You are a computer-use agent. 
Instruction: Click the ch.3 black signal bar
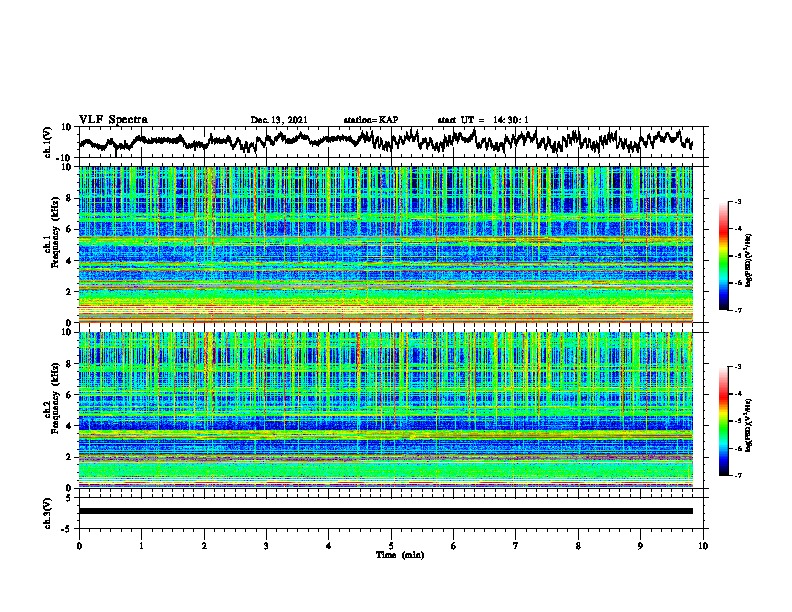click(x=386, y=511)
